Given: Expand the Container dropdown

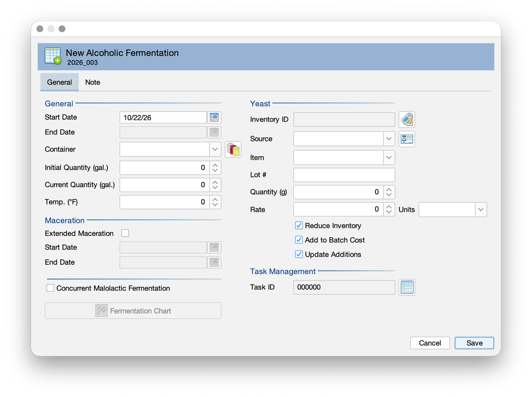Looking at the screenshot, I should tap(215, 149).
